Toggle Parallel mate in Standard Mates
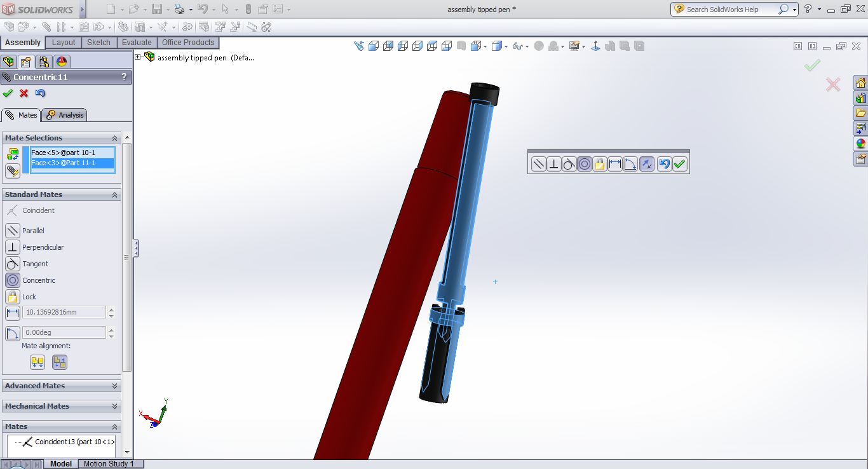This screenshot has width=868, height=469. 13,231
